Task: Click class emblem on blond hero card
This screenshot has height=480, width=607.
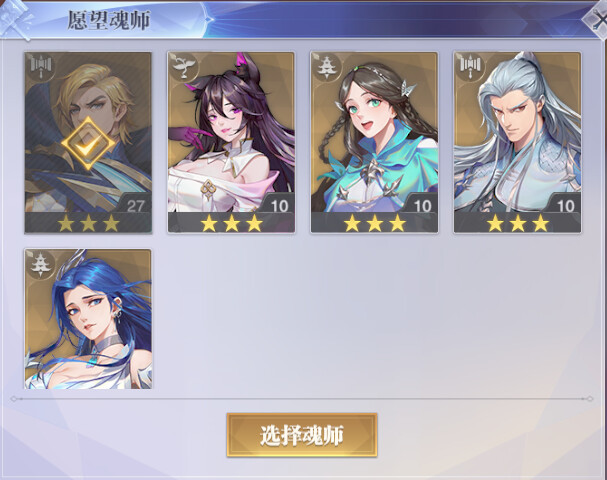Action: [x=41, y=68]
